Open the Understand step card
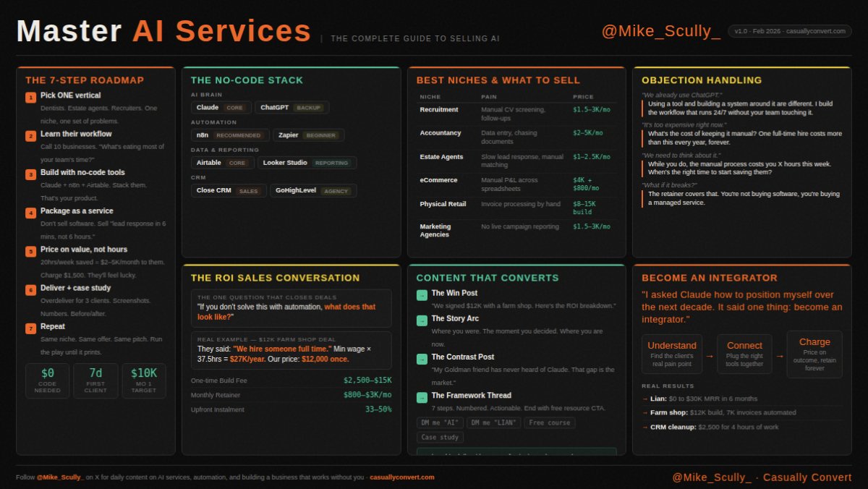This screenshot has height=489, width=868. 672,354
